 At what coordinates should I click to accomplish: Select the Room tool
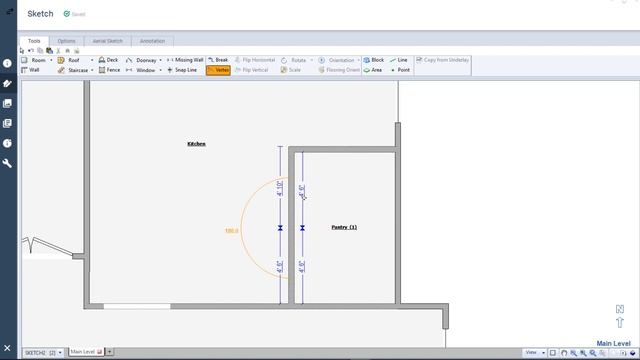(33, 60)
